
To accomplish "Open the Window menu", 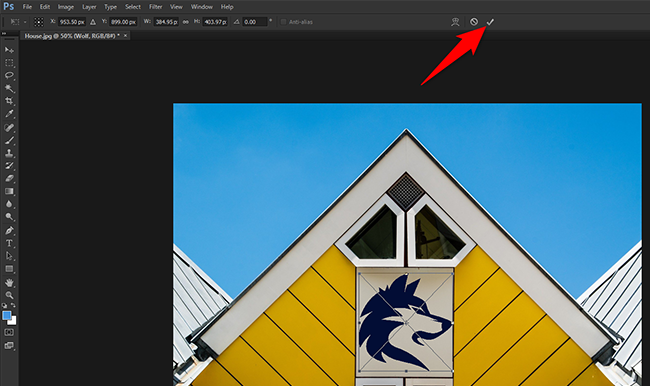I will tap(201, 7).
